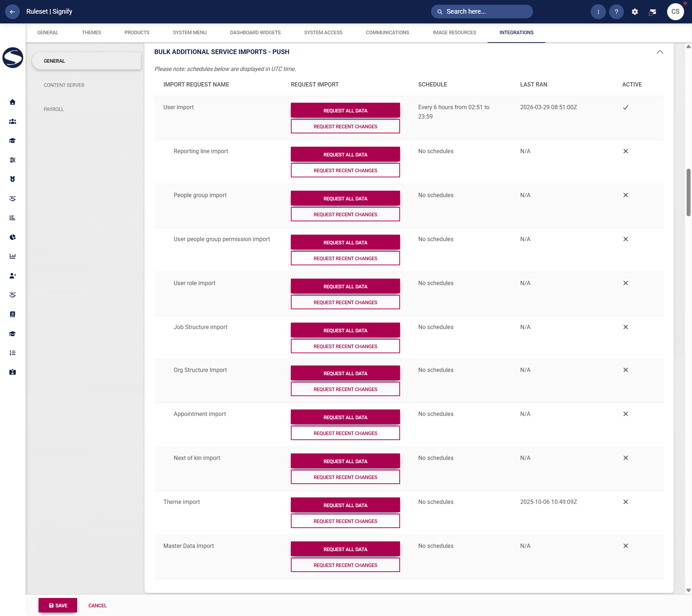Go back using the arrow icon
692x616 pixels.
click(x=12, y=12)
